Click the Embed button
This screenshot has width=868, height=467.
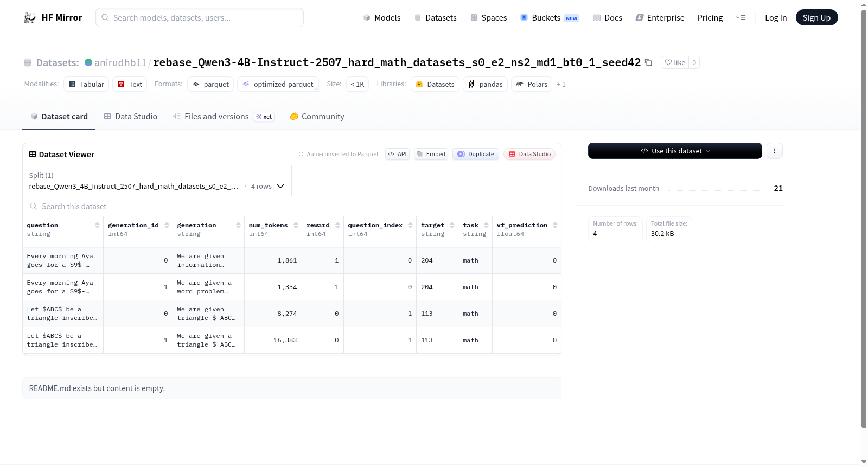pos(431,154)
